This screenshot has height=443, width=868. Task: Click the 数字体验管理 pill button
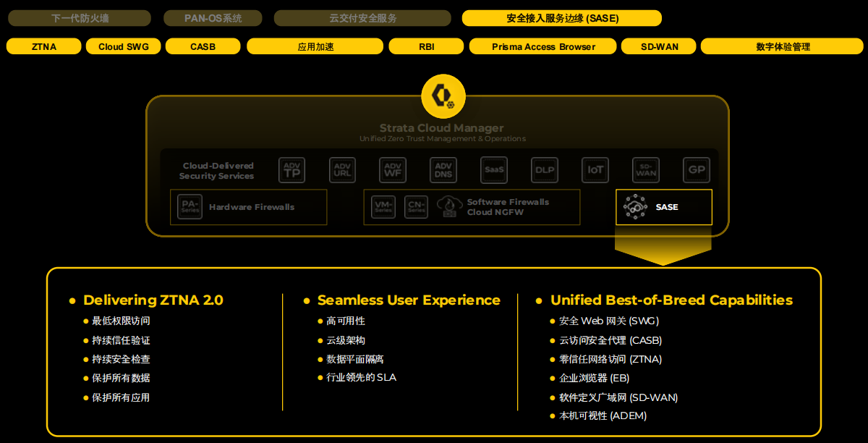click(x=783, y=46)
